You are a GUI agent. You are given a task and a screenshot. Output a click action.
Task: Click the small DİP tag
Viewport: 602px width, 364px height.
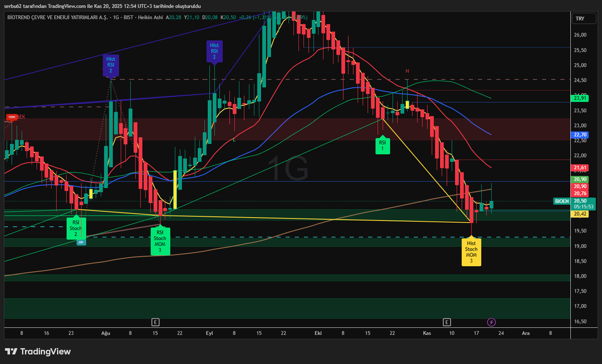[81, 242]
